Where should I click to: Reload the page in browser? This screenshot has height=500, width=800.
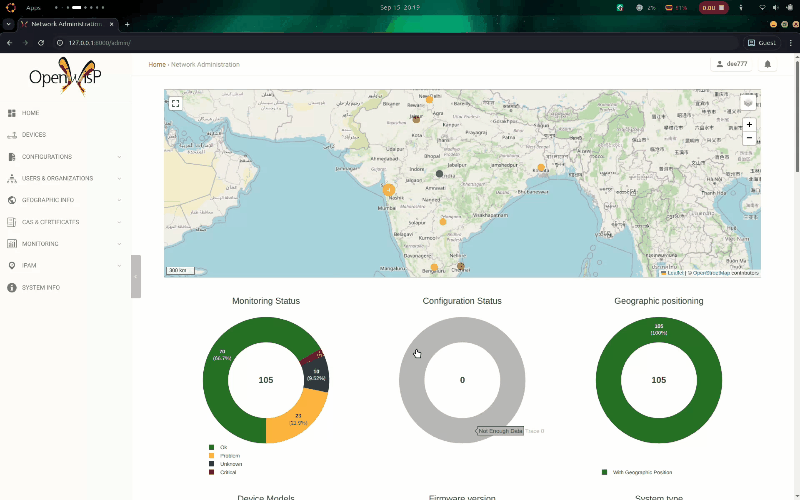tap(41, 43)
